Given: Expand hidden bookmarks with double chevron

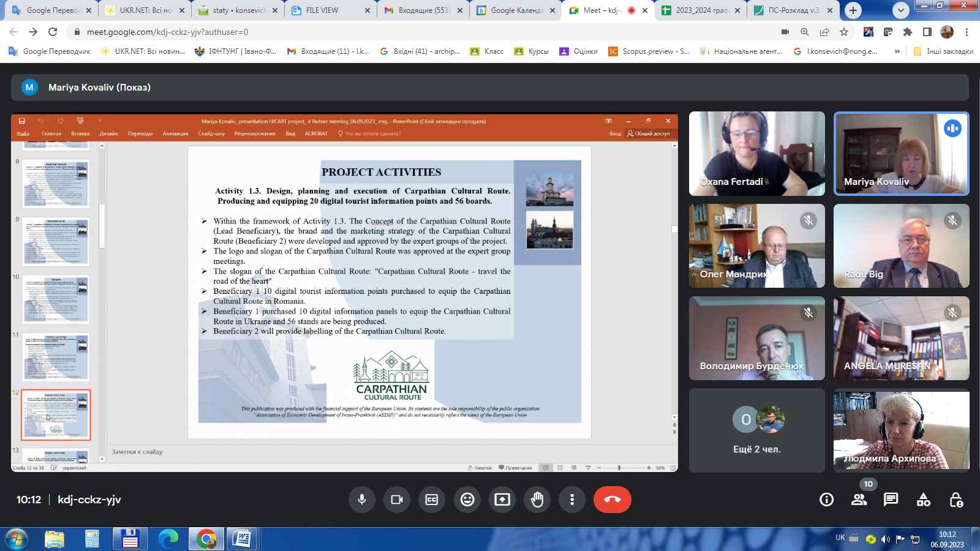Looking at the screenshot, I should (897, 51).
